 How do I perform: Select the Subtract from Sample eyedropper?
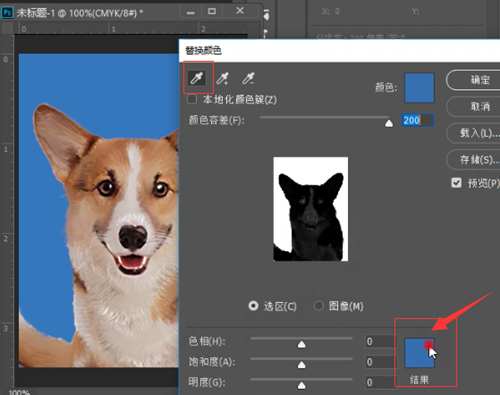[x=248, y=78]
